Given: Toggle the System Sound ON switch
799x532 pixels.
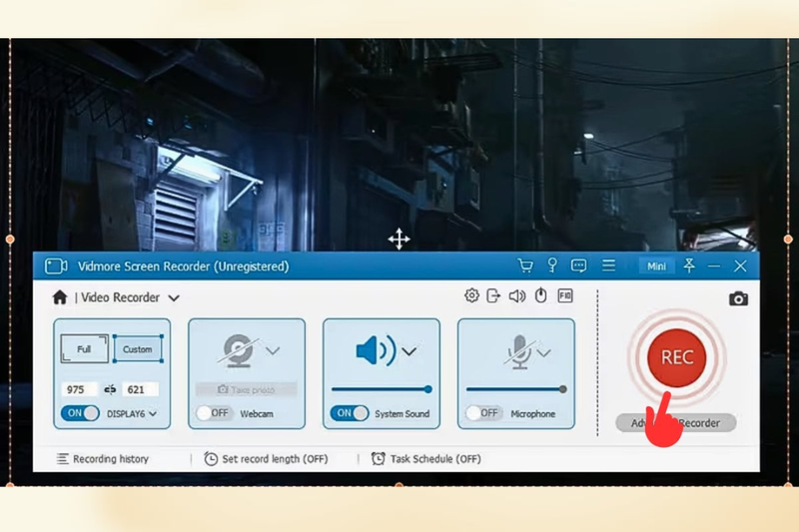Looking at the screenshot, I should tap(350, 413).
